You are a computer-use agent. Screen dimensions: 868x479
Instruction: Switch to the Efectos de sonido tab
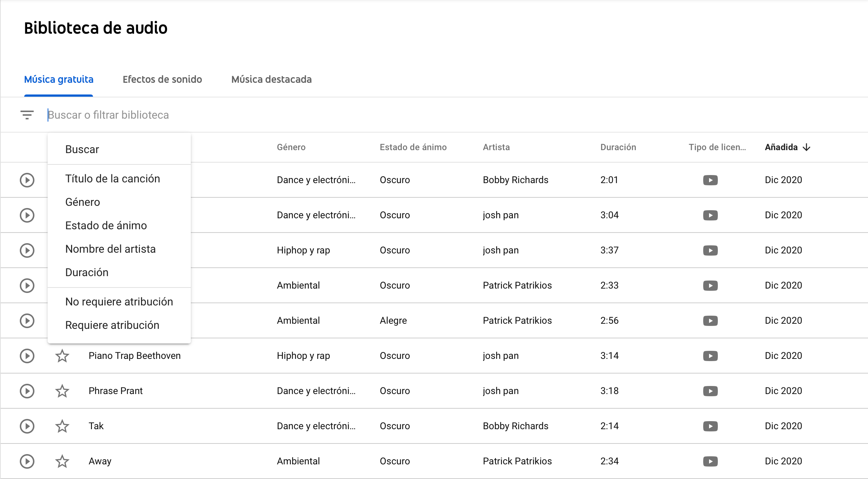click(162, 79)
